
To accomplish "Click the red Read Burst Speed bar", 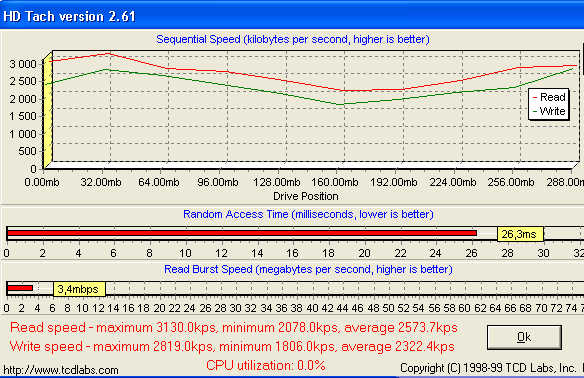I will pos(20,288).
